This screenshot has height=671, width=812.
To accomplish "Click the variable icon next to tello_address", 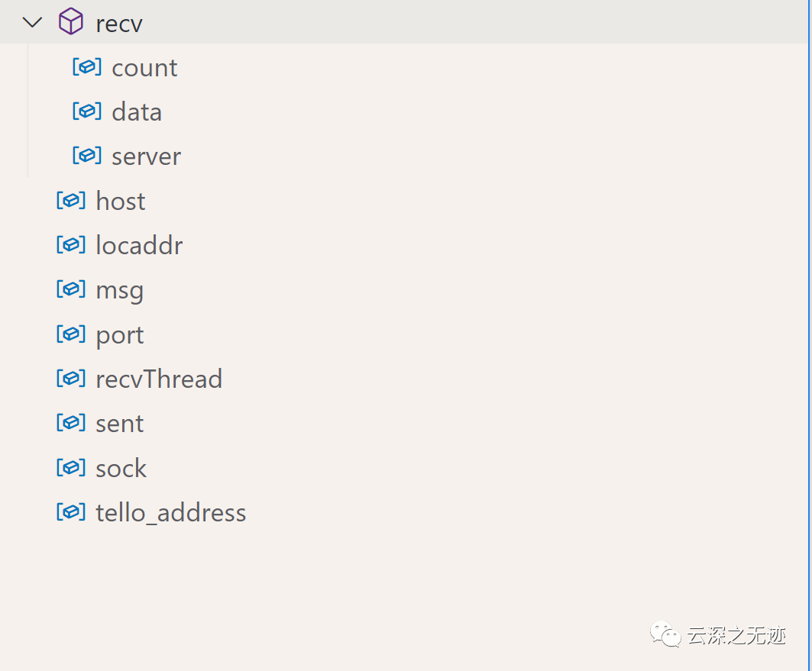I will (71, 513).
